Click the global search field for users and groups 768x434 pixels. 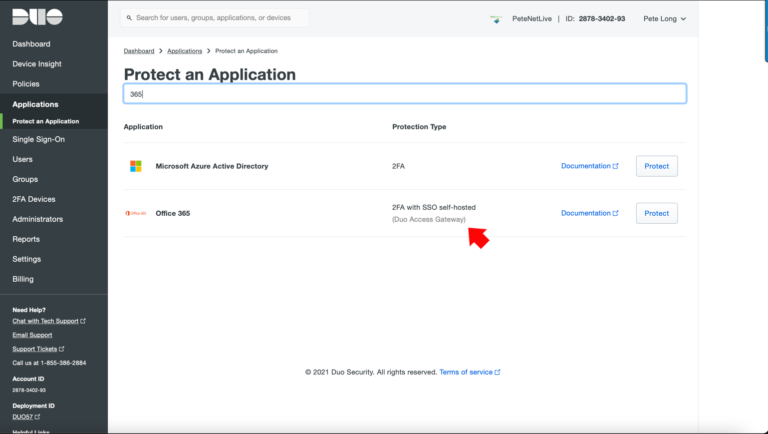[x=215, y=18]
